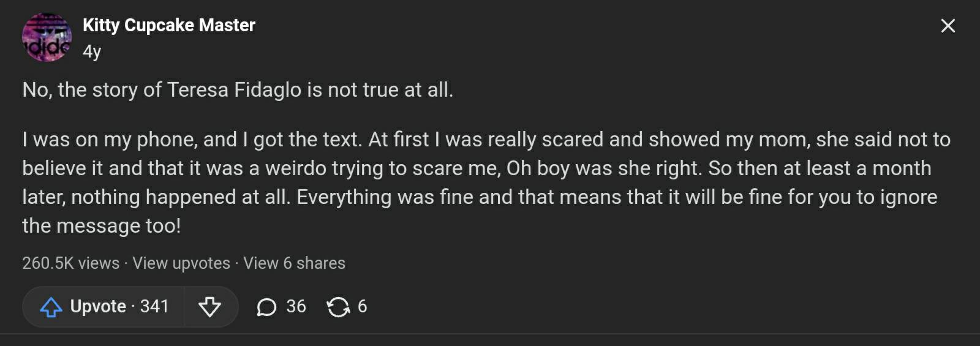This screenshot has width=980, height=346.
Task: Click the blue upvote arrow icon
Action: pyautogui.click(x=51, y=307)
